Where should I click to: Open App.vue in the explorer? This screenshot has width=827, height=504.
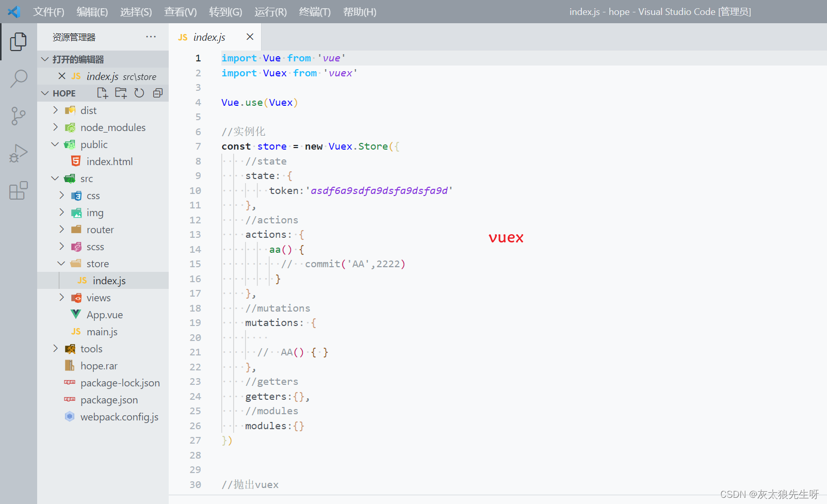click(x=103, y=315)
